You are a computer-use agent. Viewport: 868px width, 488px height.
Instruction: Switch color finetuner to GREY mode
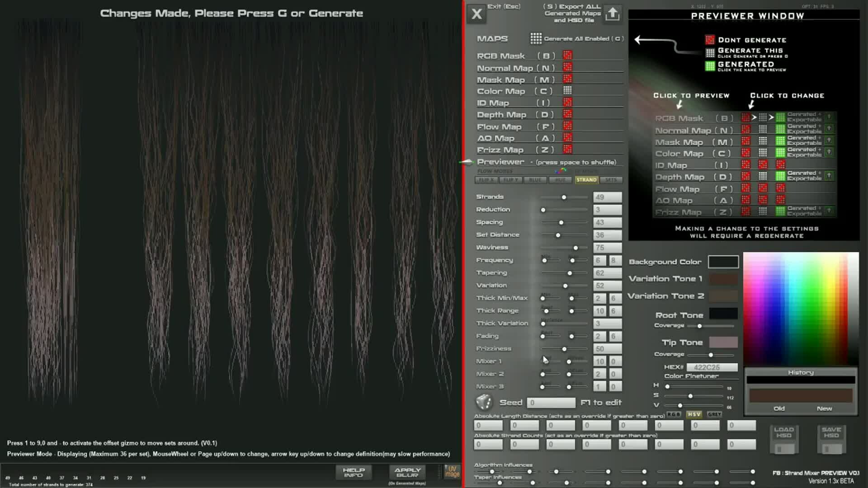tap(714, 414)
